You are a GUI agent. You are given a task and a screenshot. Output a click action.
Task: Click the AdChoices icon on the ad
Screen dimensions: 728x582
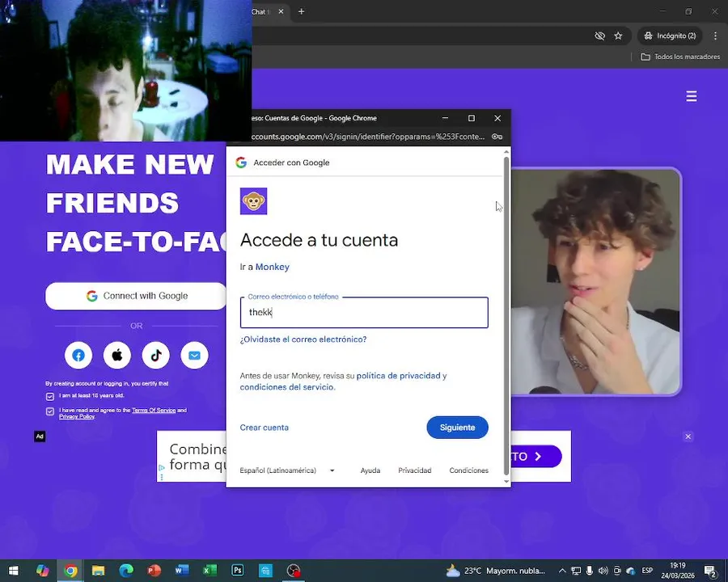click(162, 467)
